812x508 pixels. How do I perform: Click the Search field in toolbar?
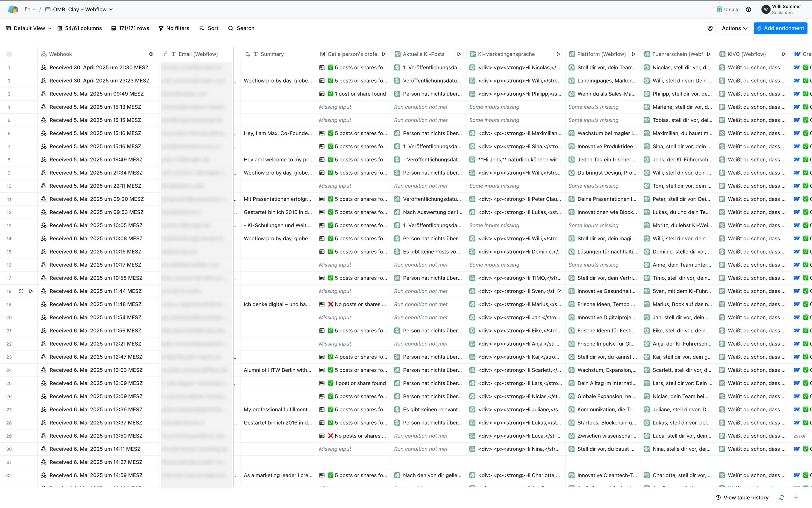coord(241,28)
